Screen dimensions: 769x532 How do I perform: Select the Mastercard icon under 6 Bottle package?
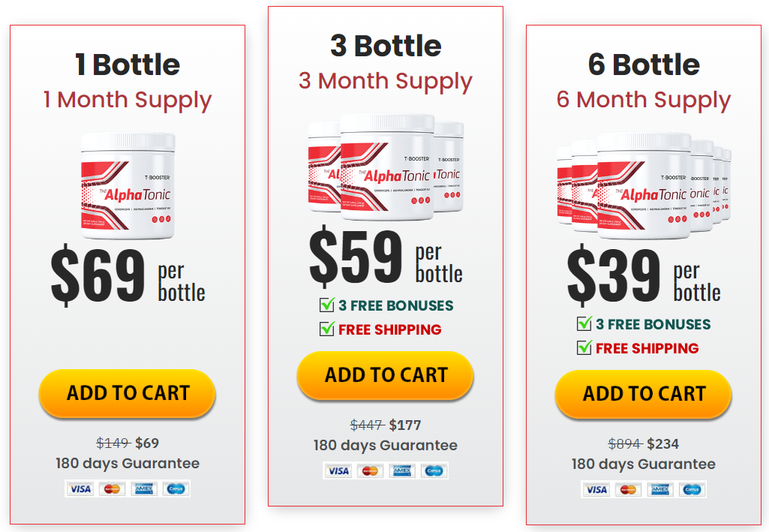(627, 489)
